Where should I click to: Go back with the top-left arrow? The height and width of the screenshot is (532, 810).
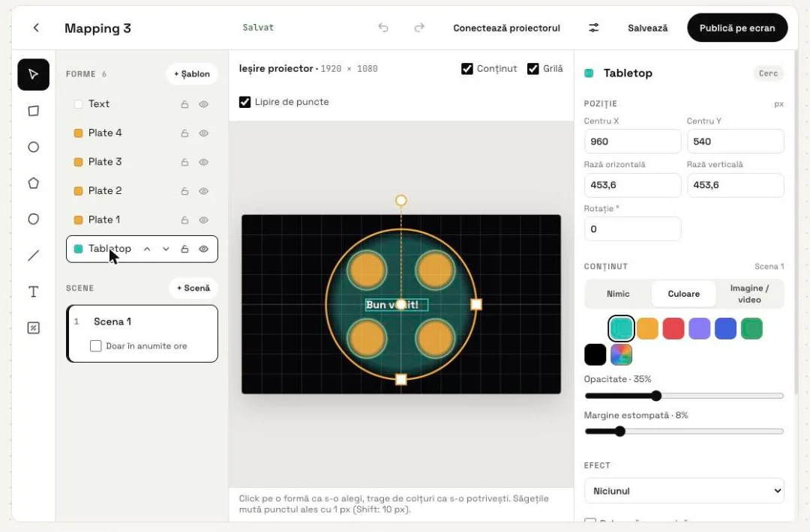[x=36, y=28]
